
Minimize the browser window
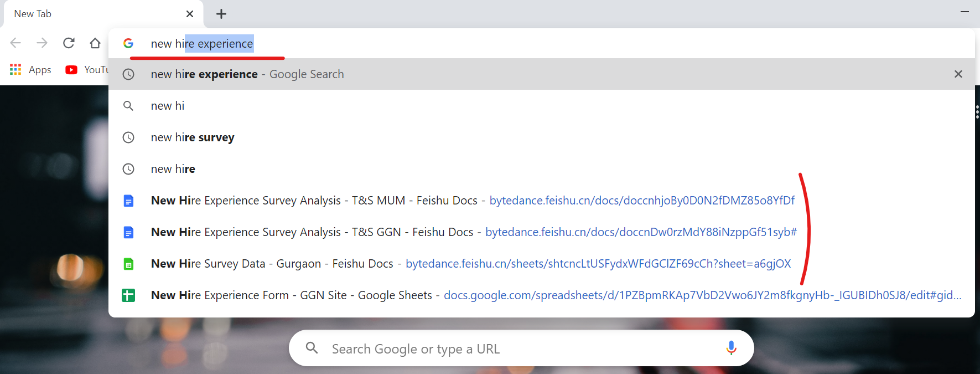965,11
